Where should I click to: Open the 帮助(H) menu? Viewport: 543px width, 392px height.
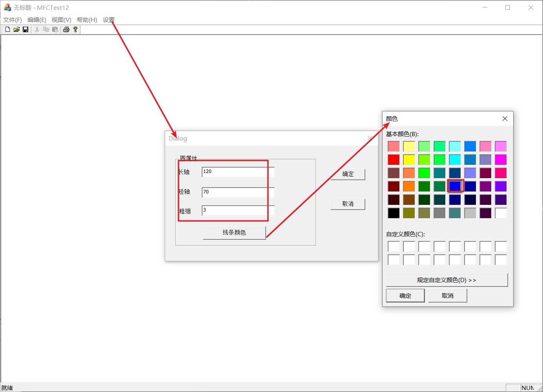pyautogui.click(x=87, y=20)
